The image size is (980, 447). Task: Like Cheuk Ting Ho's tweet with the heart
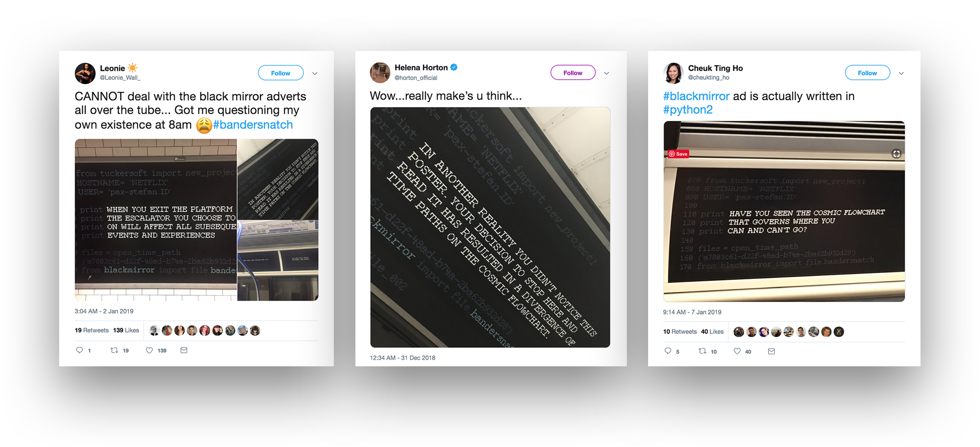[x=737, y=351]
